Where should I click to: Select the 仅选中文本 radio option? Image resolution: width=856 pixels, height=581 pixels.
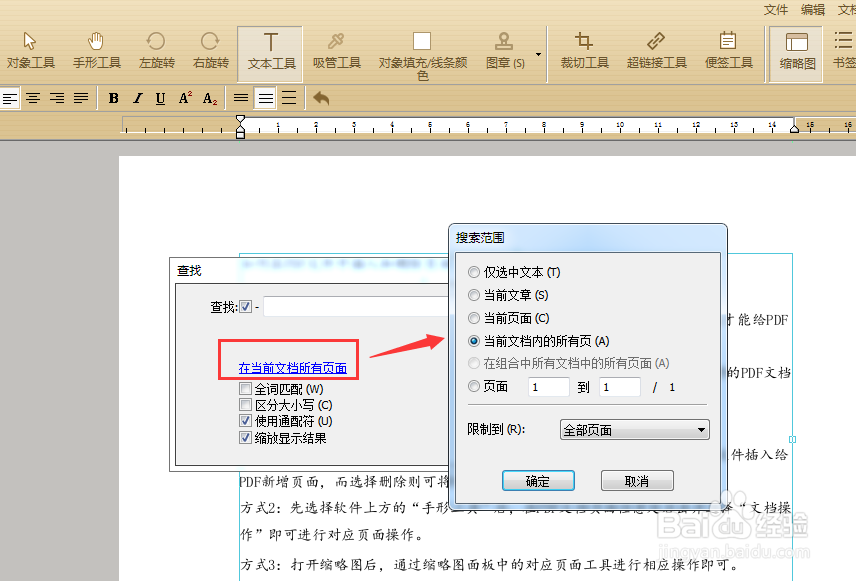(x=473, y=271)
